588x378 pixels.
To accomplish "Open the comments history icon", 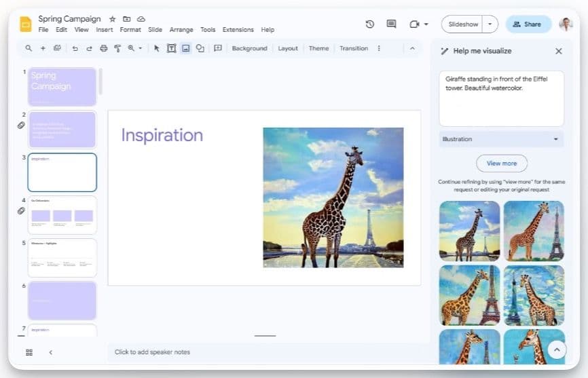I will point(391,24).
